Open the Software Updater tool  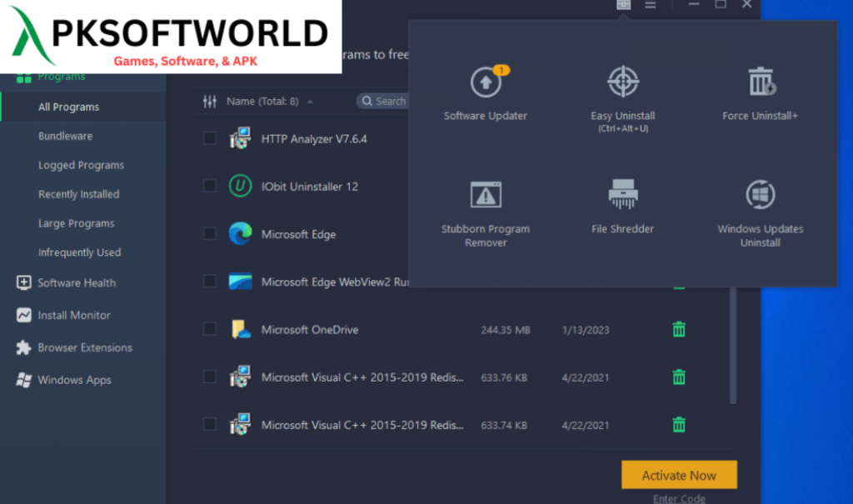pos(486,92)
